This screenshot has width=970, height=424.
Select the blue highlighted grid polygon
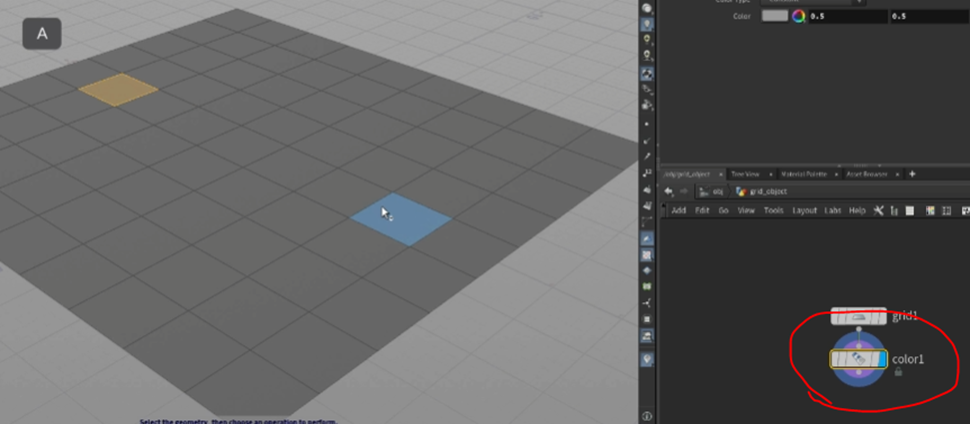pos(401,218)
